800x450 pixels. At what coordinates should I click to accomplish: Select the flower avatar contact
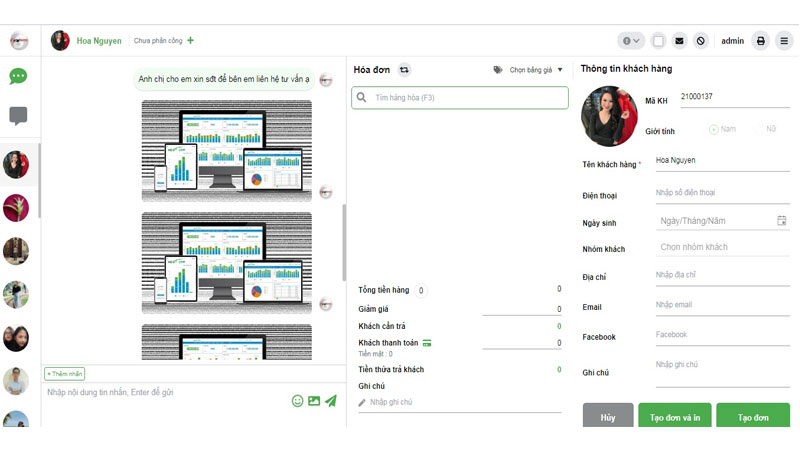(x=16, y=208)
